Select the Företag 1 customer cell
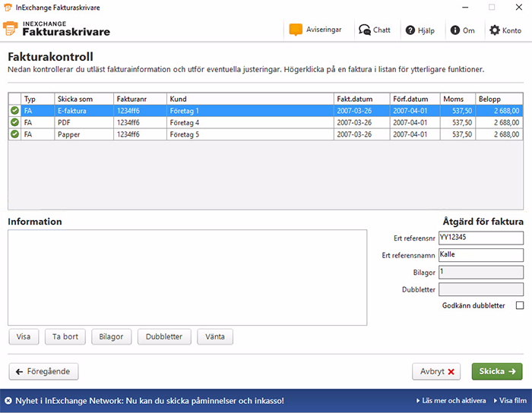532x413 pixels. pyautogui.click(x=250, y=111)
